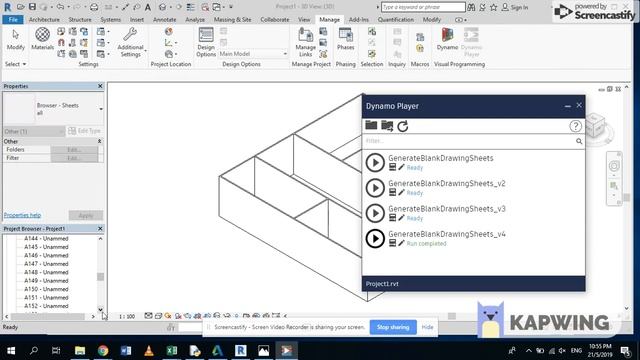Image resolution: width=640 pixels, height=360 pixels.
Task: Expand the Select panel dropdown
Action: coord(16,64)
